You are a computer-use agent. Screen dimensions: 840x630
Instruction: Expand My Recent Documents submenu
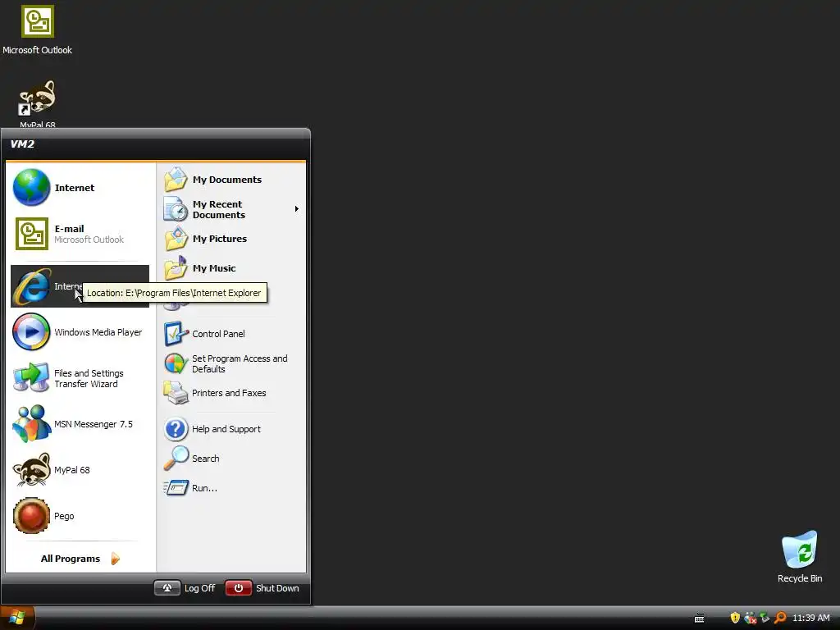pyautogui.click(x=231, y=209)
